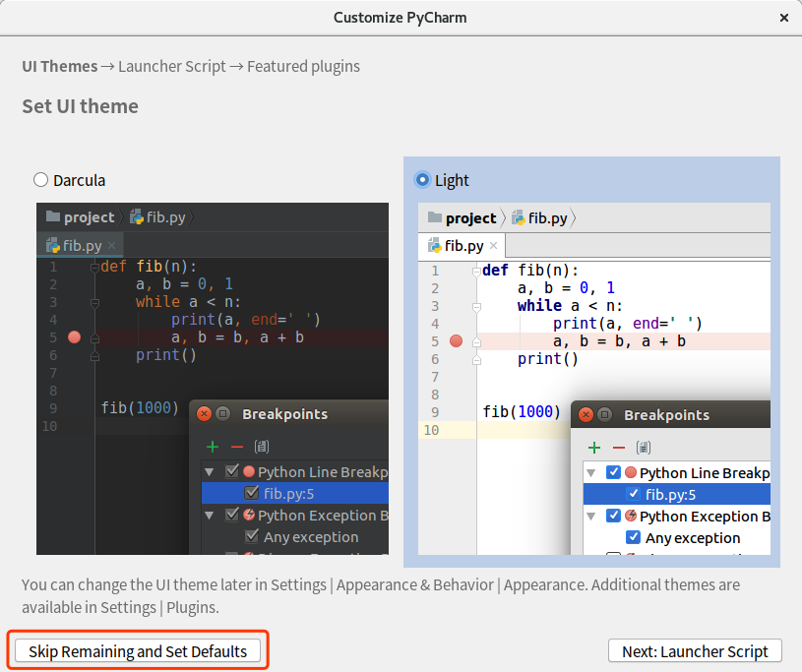Screen dimensions: 802x672
Task: Click the 'def fib(n):' line in Darcula preview
Action: (x=149, y=267)
